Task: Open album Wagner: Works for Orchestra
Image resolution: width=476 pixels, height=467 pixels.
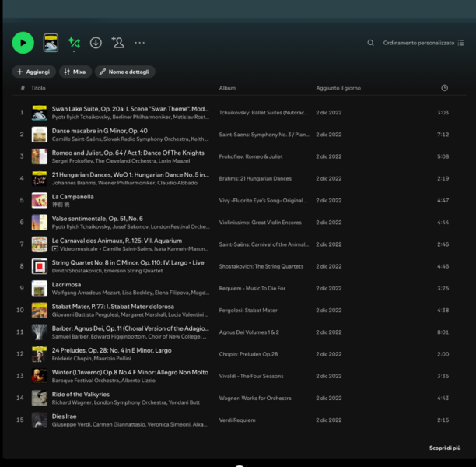Action: (x=255, y=398)
